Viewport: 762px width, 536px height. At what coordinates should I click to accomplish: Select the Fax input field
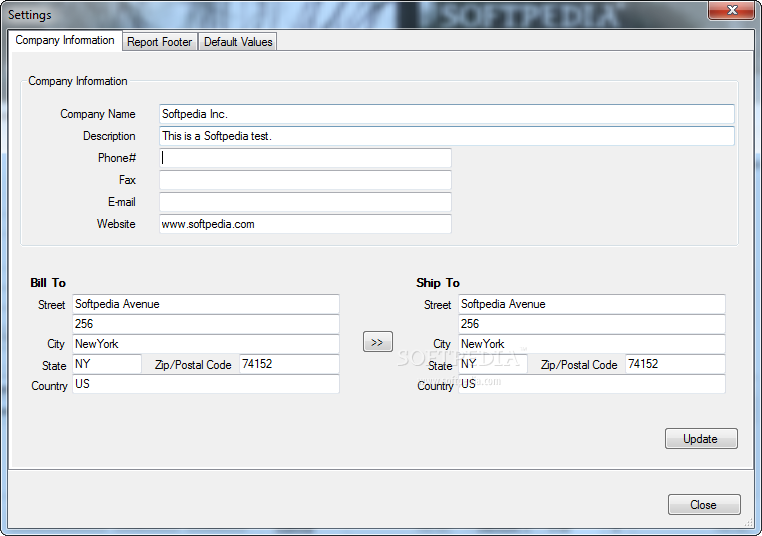(305, 180)
